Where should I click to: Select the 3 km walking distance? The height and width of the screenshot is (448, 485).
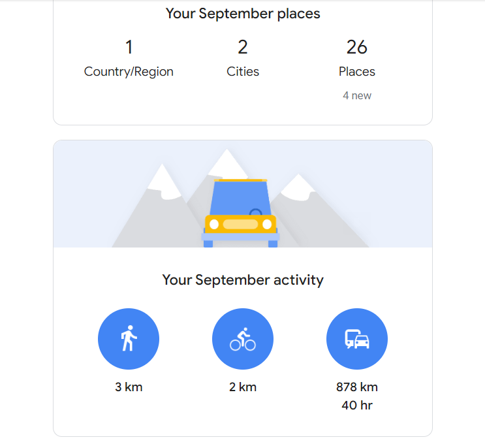click(129, 387)
